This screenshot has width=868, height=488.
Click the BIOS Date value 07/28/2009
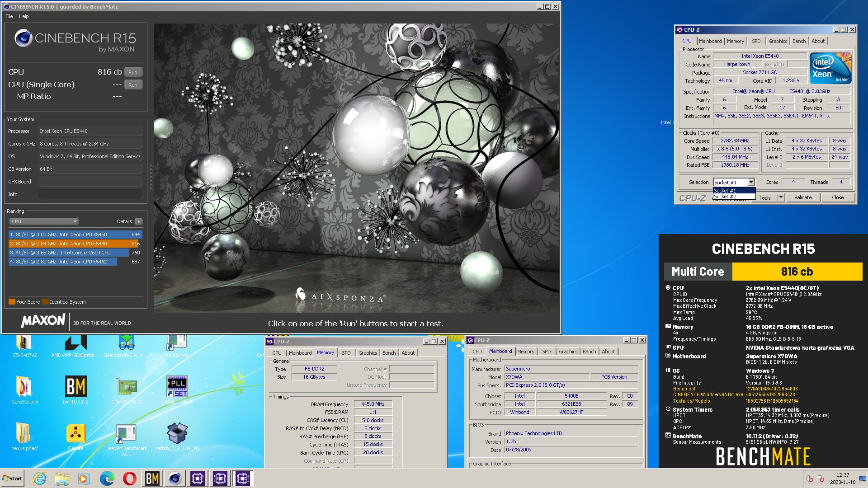tap(571, 450)
